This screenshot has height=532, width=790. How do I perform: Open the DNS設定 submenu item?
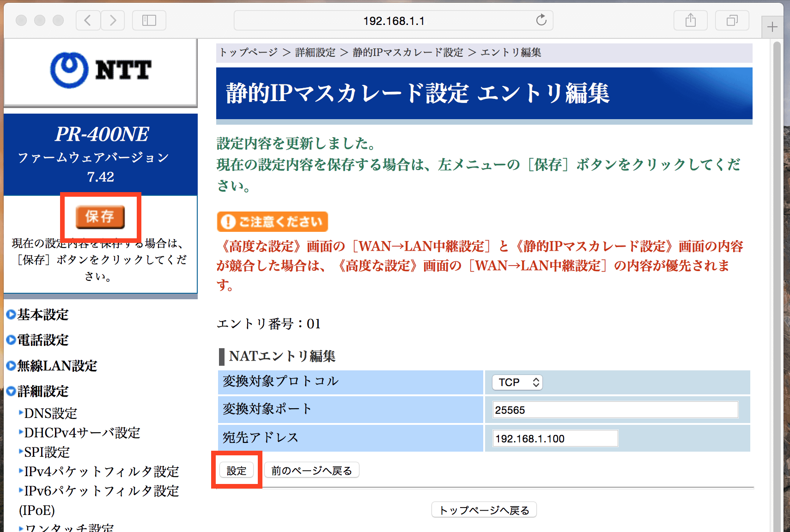point(51,413)
